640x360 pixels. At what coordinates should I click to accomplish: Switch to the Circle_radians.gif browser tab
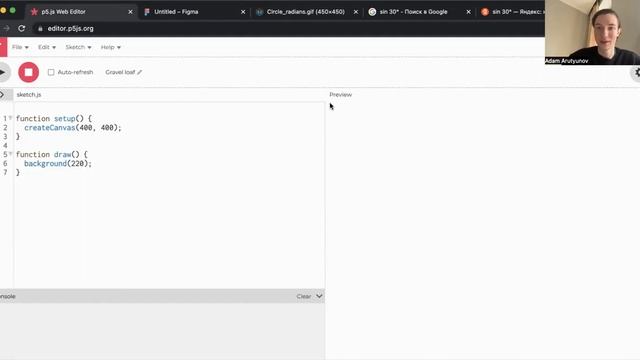point(305,12)
